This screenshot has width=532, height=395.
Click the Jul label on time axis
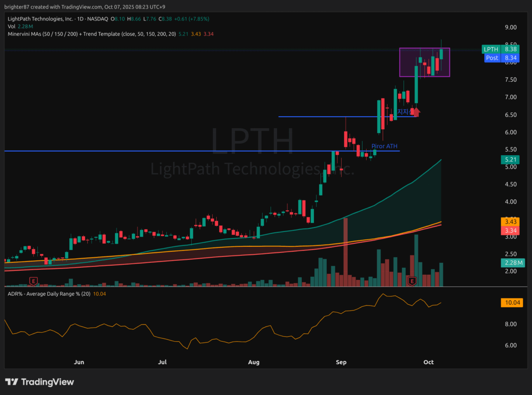[162, 362]
